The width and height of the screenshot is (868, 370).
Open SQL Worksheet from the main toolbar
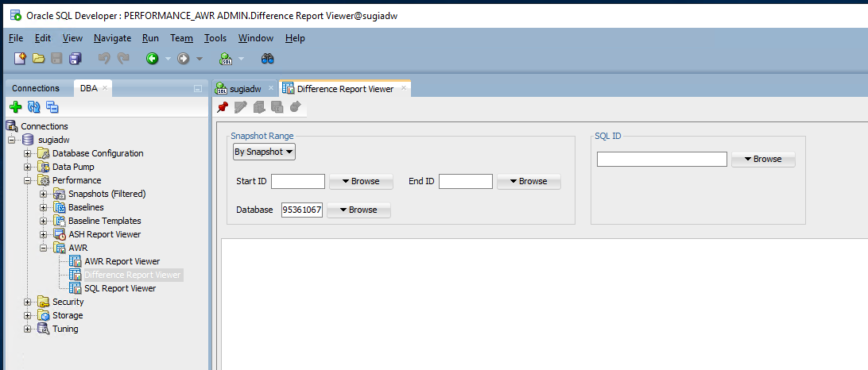225,59
